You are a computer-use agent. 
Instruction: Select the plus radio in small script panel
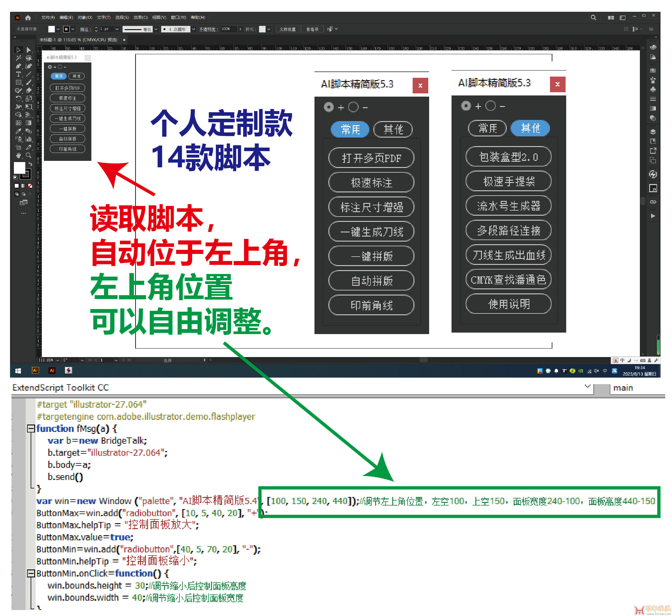(50, 67)
